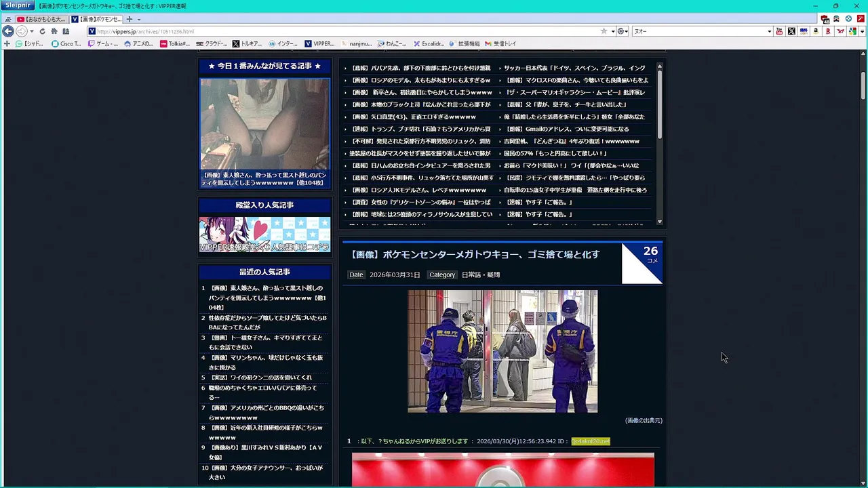
Task: Search with the Kakaku.com icon
Action: click(x=804, y=31)
